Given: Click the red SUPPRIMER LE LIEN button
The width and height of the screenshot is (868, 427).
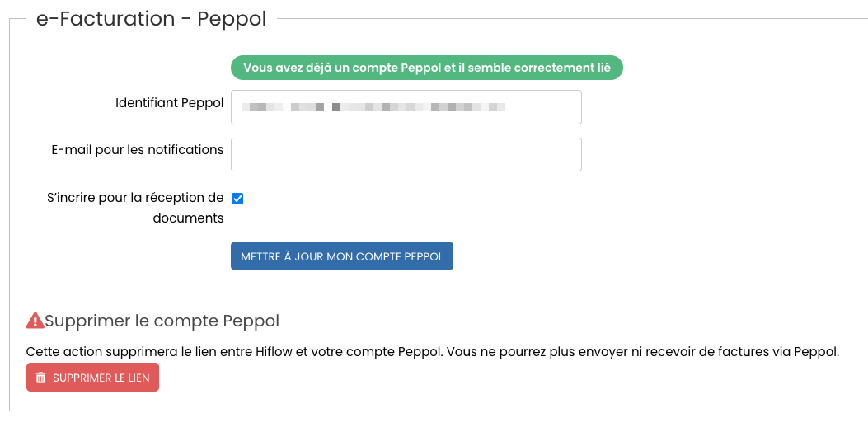Looking at the screenshot, I should [92, 378].
